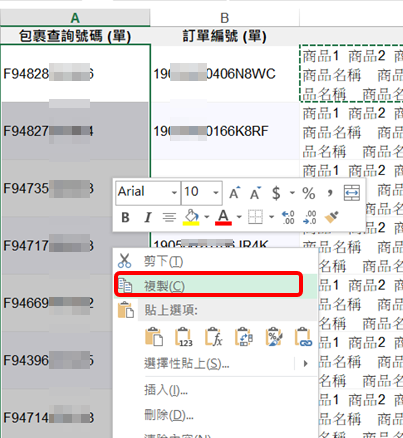Click Merge and Center icon

(352, 193)
